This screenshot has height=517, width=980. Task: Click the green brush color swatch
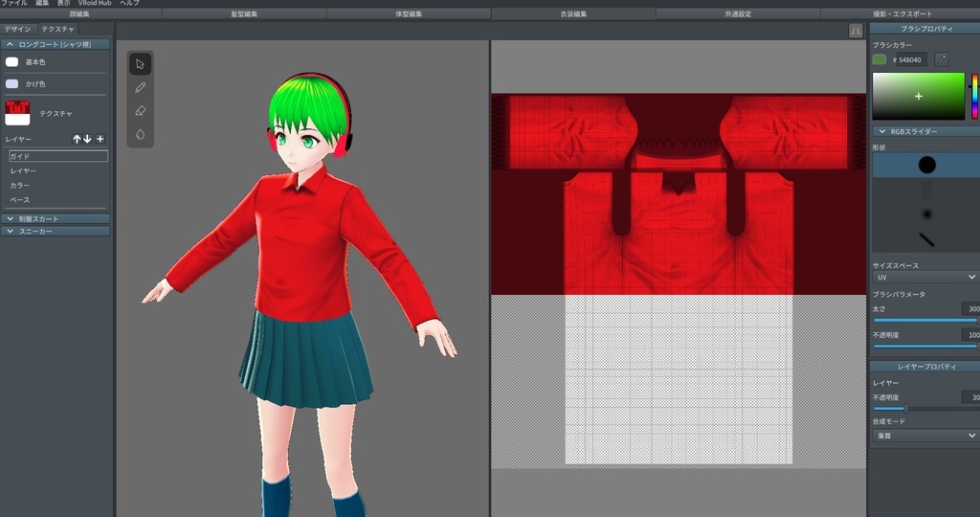pos(880,59)
